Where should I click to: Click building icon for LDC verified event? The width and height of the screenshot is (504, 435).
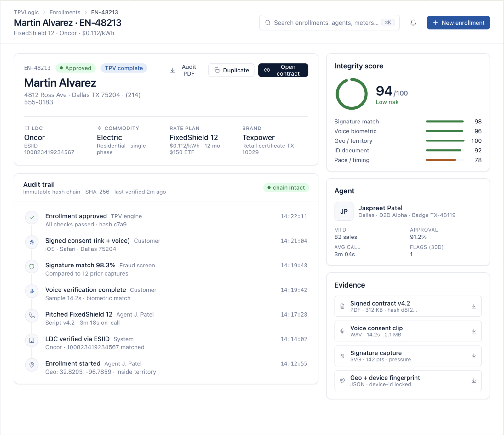tap(32, 340)
